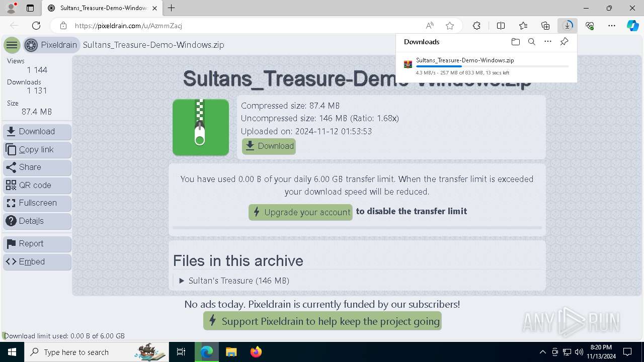Open the Pixeldrain hamburger menu
The width and height of the screenshot is (644, 362).
pyautogui.click(x=12, y=45)
